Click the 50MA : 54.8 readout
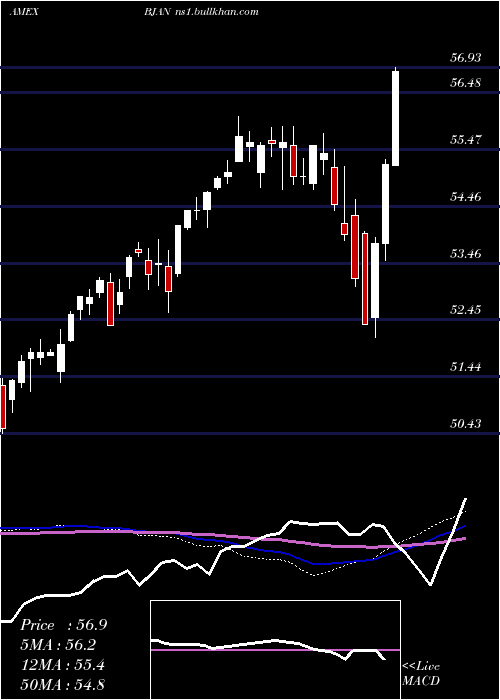The image size is (500, 700). point(63,684)
